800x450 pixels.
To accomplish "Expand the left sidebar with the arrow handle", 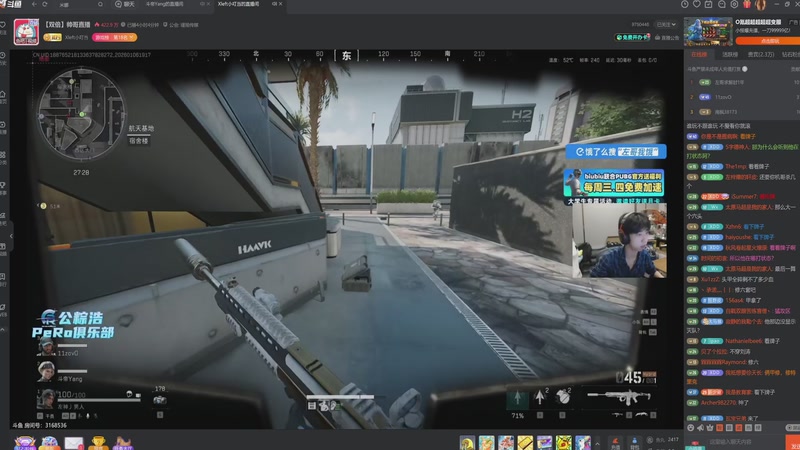I will 11,236.
